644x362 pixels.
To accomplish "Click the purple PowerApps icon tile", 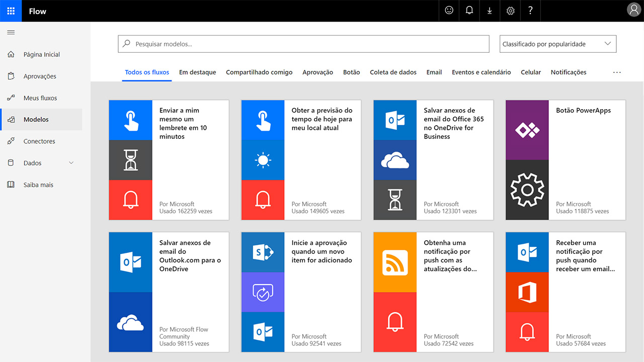I will 527,130.
